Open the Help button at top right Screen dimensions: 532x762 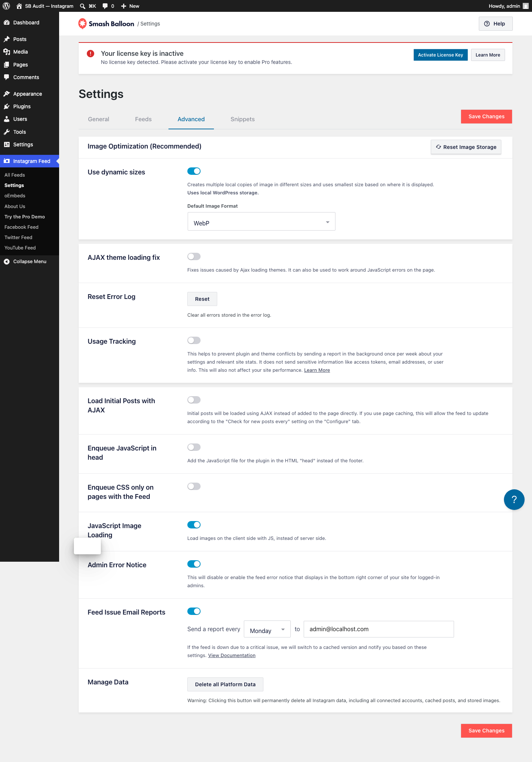click(x=495, y=24)
